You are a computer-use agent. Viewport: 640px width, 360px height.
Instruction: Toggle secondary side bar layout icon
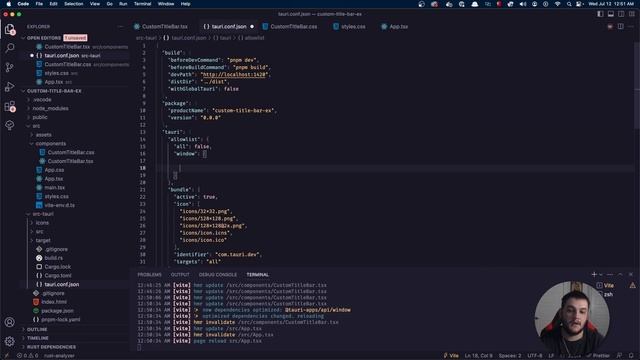pos(621,14)
